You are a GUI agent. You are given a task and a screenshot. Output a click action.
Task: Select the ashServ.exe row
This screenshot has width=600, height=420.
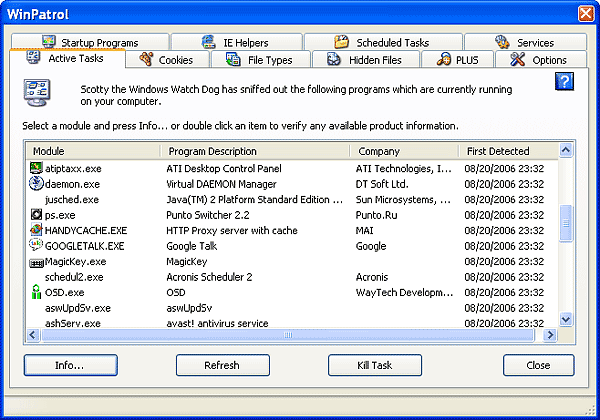[292, 322]
